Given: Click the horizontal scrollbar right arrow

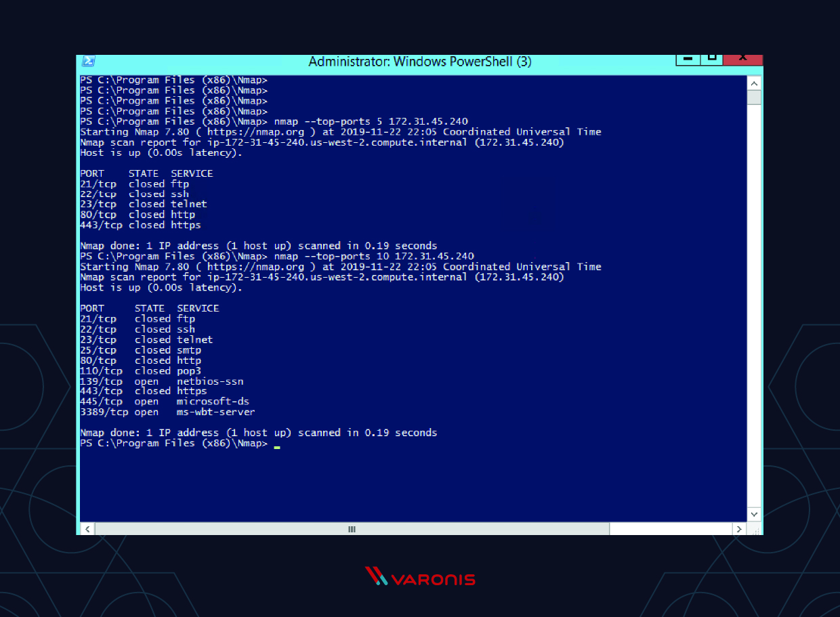Looking at the screenshot, I should (739, 529).
